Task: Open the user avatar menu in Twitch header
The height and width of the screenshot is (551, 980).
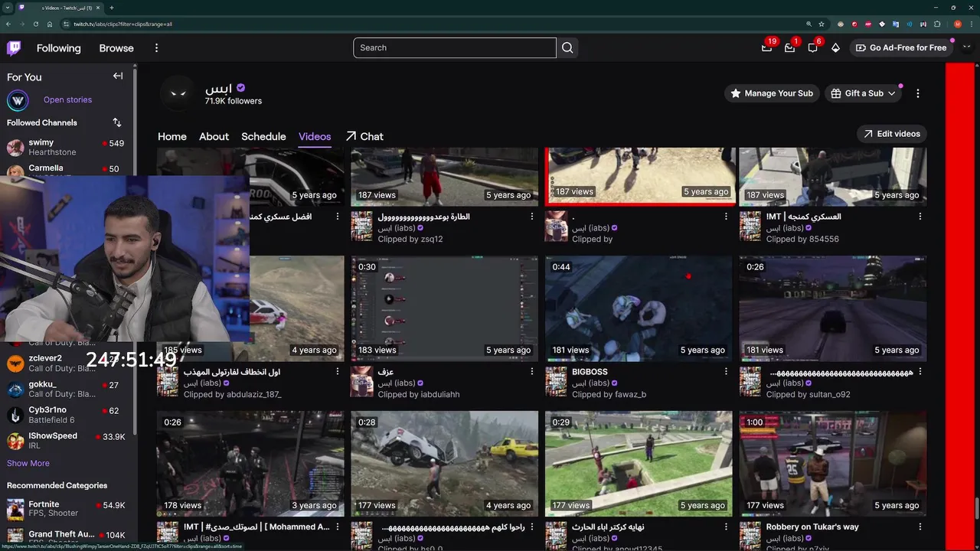Action: 966,47
